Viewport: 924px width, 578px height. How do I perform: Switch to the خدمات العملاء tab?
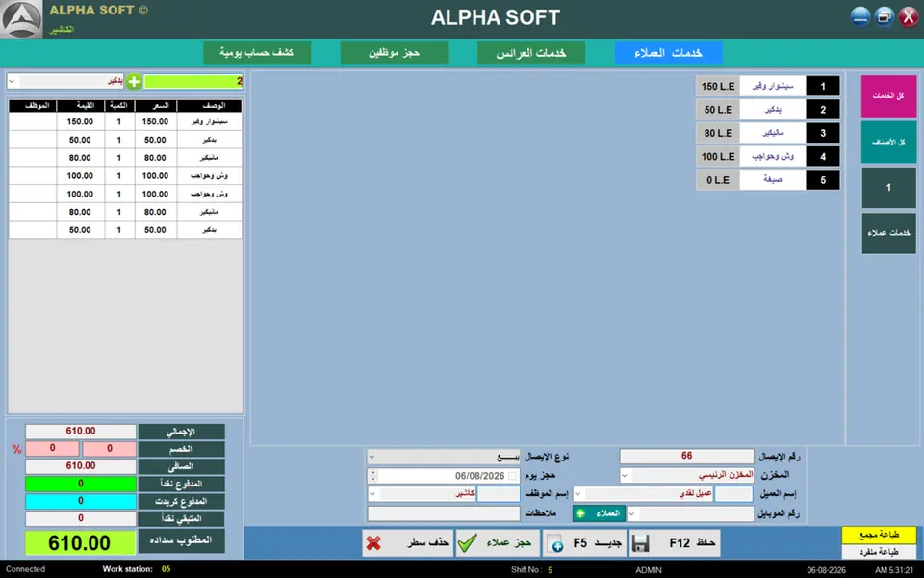pyautogui.click(x=668, y=52)
